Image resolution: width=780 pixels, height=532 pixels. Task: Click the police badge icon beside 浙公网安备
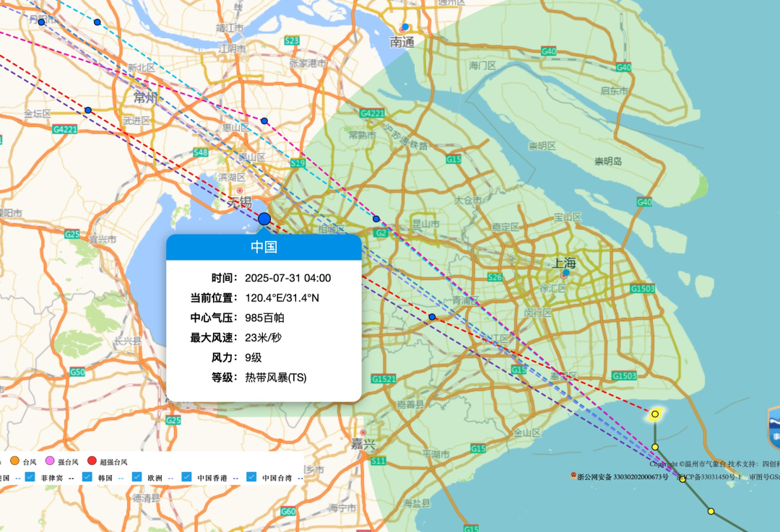point(573,476)
